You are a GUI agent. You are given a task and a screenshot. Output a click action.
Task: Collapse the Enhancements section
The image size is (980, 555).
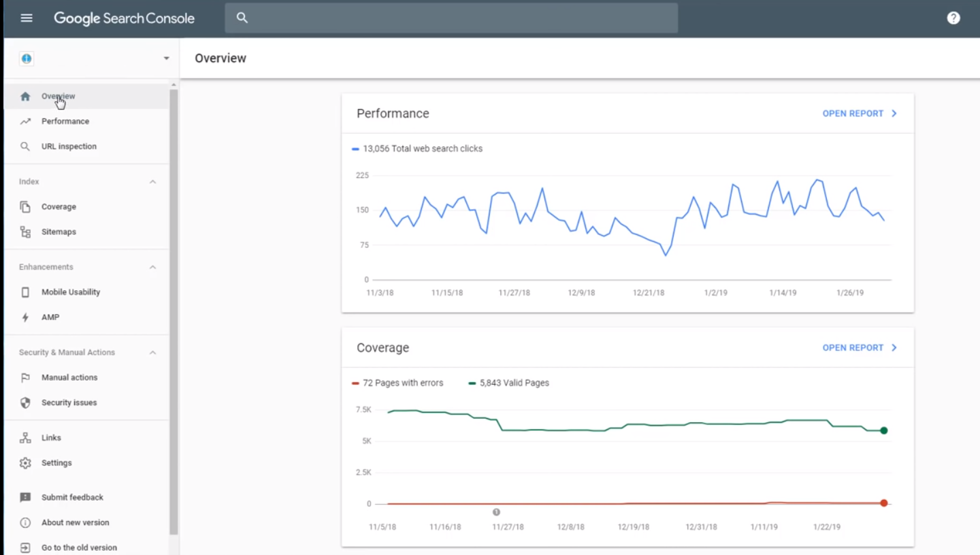pos(152,267)
